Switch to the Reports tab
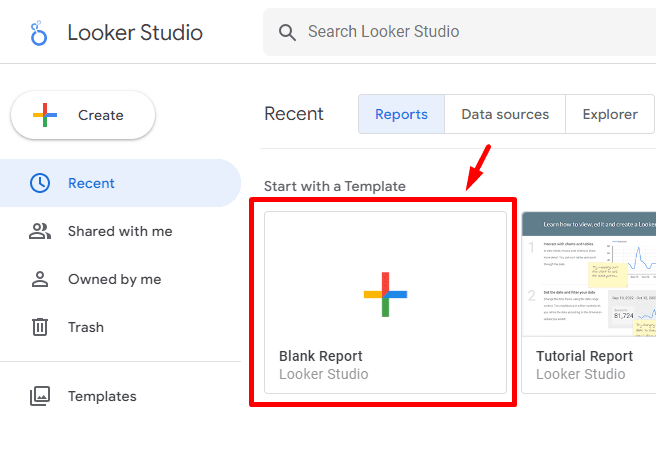656x449 pixels. pyautogui.click(x=401, y=114)
